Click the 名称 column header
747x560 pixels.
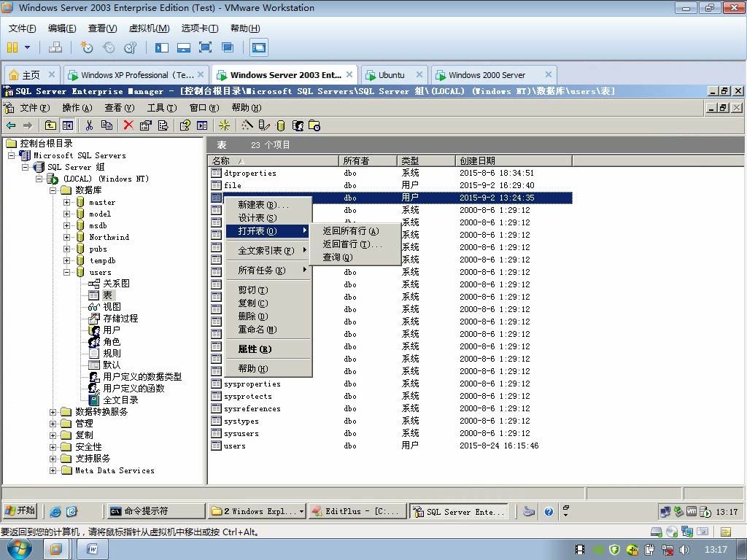coord(274,160)
